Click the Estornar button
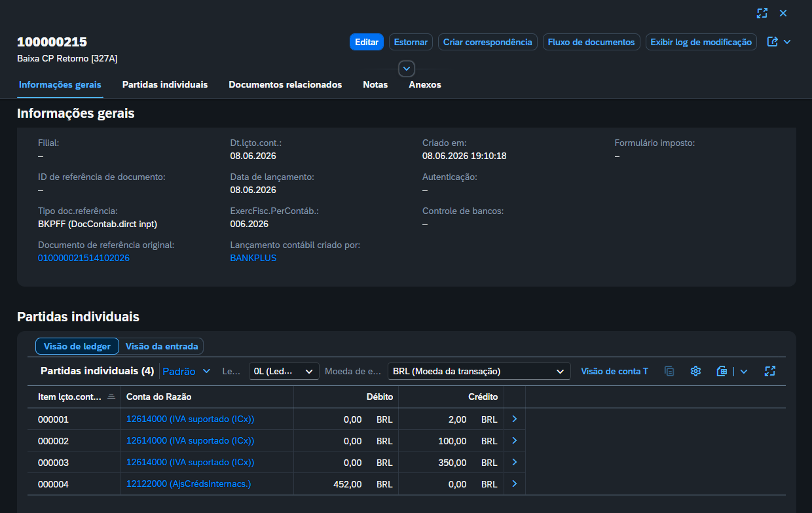The image size is (812, 513). click(x=411, y=42)
